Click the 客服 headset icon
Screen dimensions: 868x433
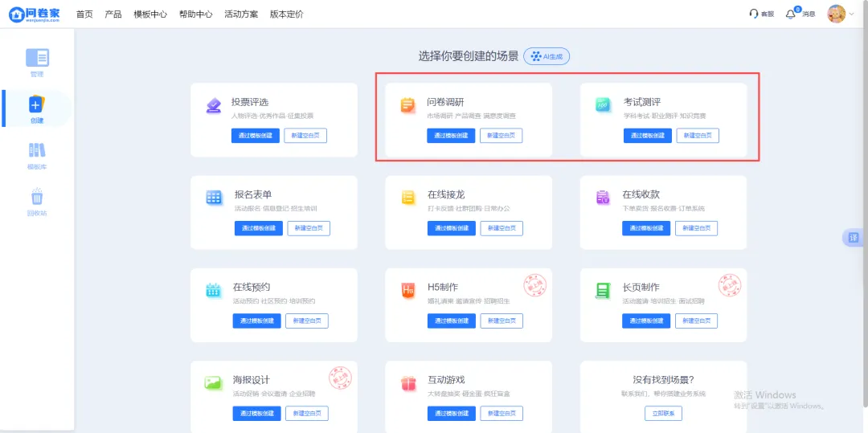753,14
